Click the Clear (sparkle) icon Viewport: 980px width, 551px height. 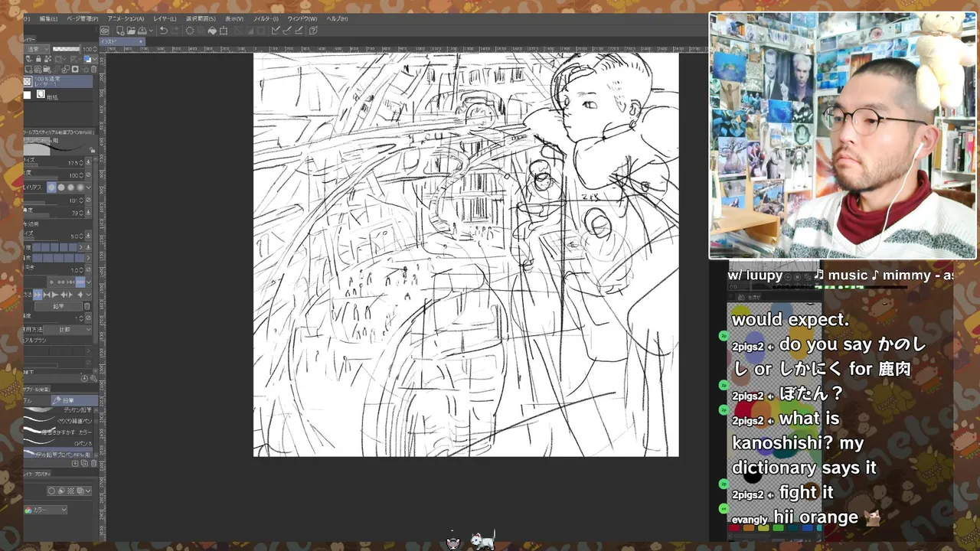(190, 31)
